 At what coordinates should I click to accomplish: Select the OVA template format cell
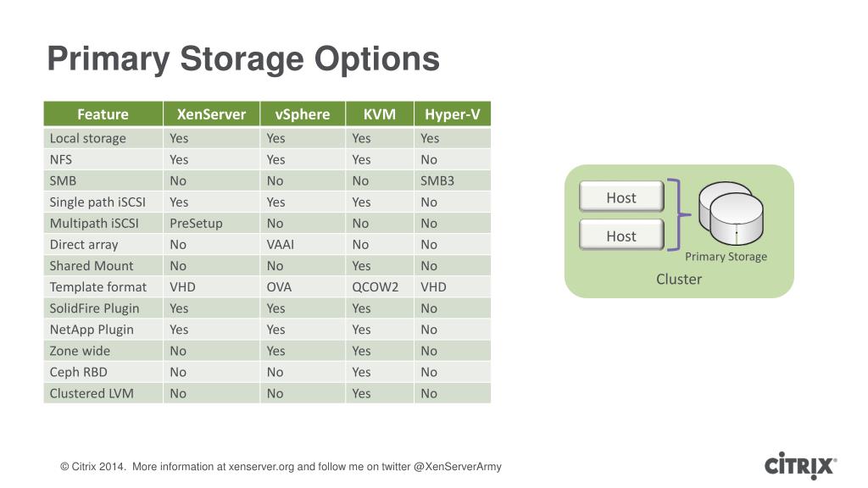coord(303,287)
